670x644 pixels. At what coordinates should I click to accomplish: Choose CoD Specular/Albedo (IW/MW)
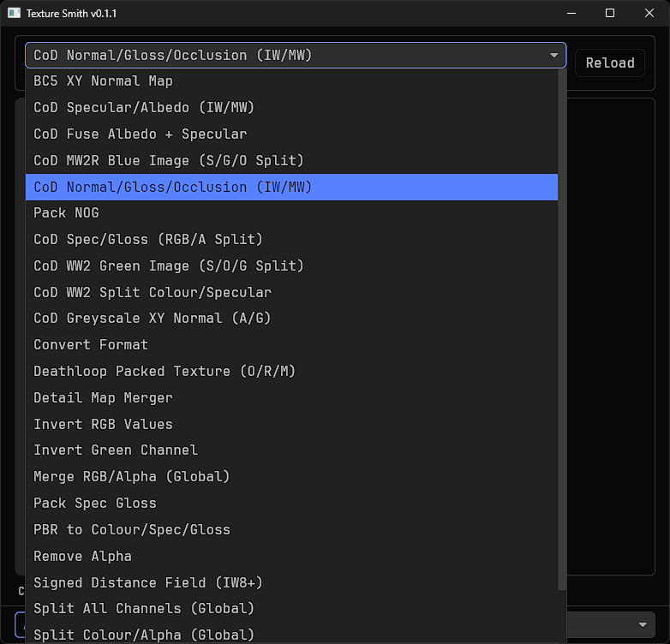pyautogui.click(x=292, y=108)
